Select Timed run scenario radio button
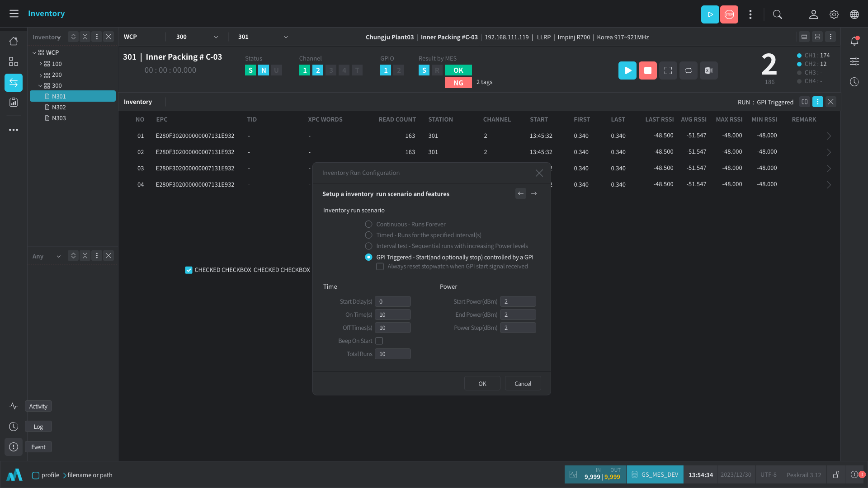This screenshot has width=868, height=488. tap(368, 235)
